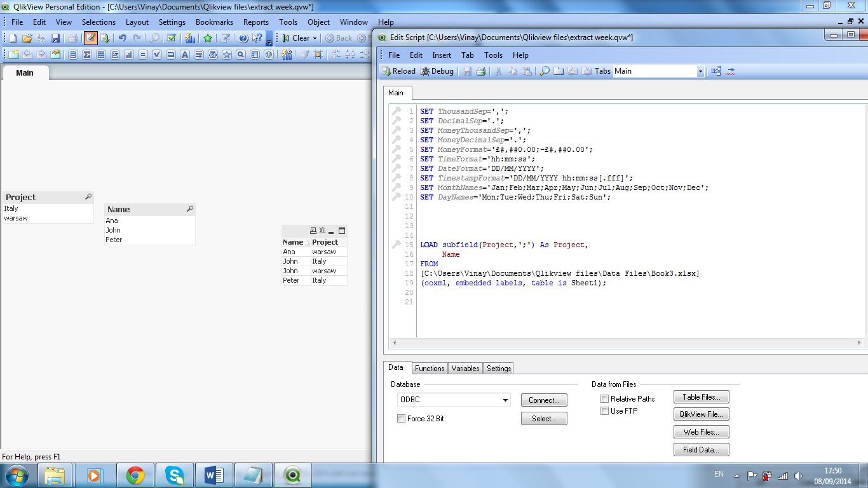The width and height of the screenshot is (868, 488).
Task: Switch to script Settings tab
Action: (x=499, y=369)
